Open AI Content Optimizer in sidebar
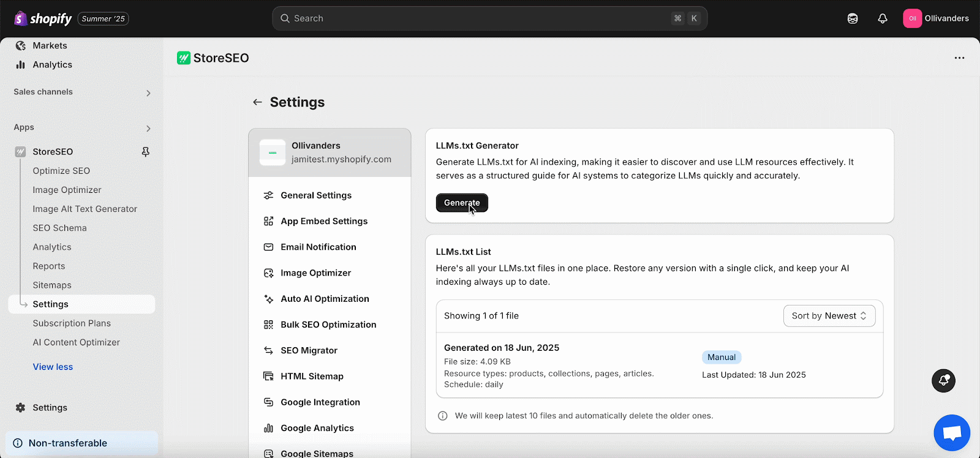 tap(76, 342)
